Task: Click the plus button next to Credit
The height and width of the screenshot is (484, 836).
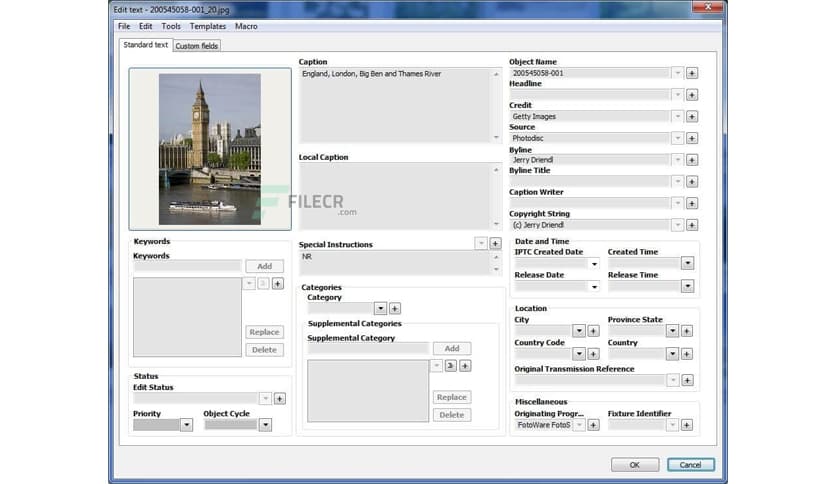Action: click(x=692, y=116)
